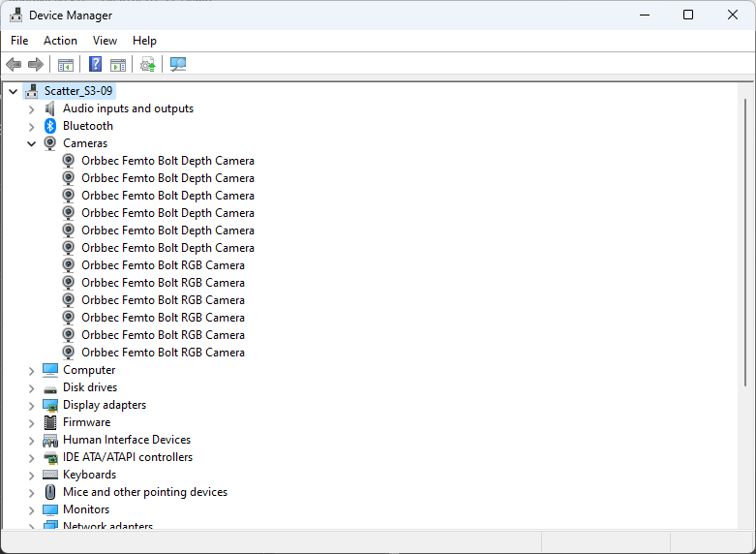
Task: Collapse the Cameras category
Action: [31, 143]
